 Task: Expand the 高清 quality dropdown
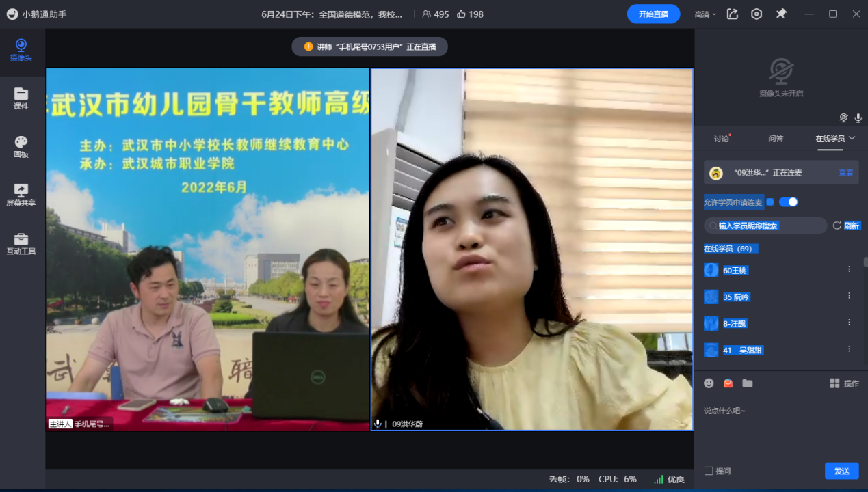click(705, 14)
